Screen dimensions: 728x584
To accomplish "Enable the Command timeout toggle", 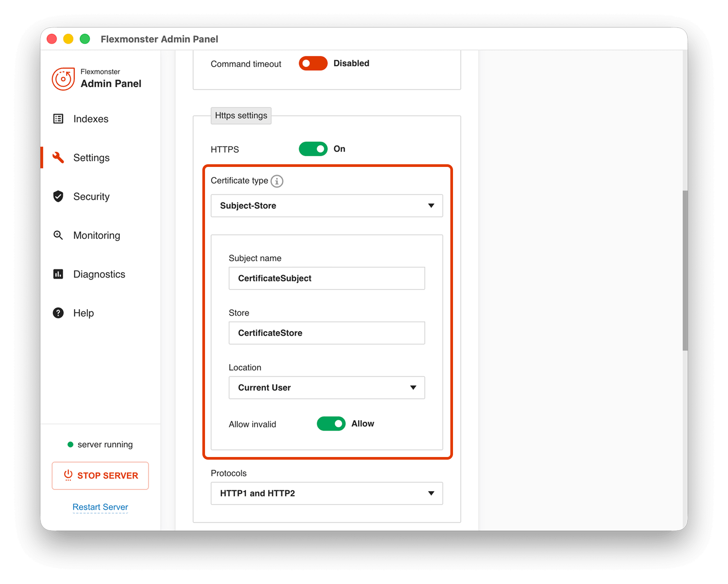I will (313, 63).
